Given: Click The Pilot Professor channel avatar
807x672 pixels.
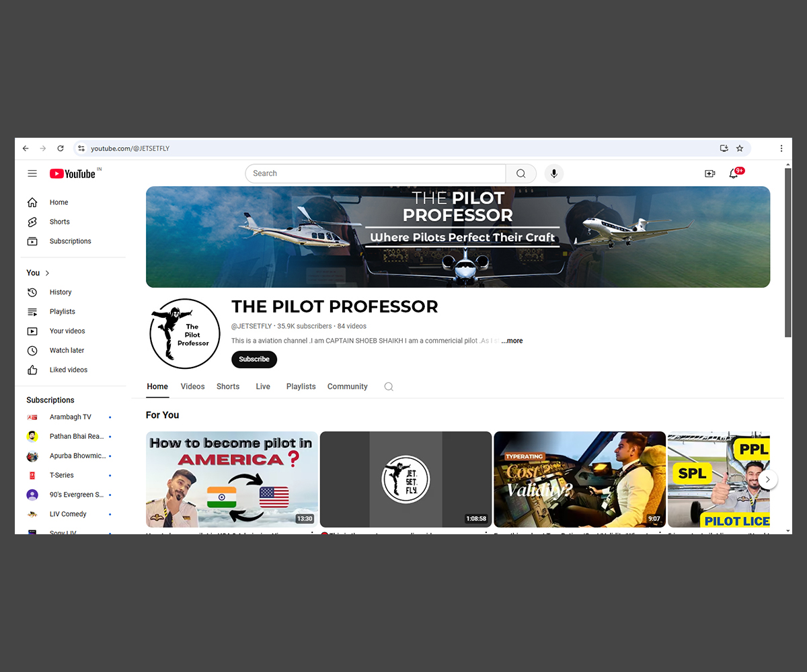Looking at the screenshot, I should [x=185, y=333].
